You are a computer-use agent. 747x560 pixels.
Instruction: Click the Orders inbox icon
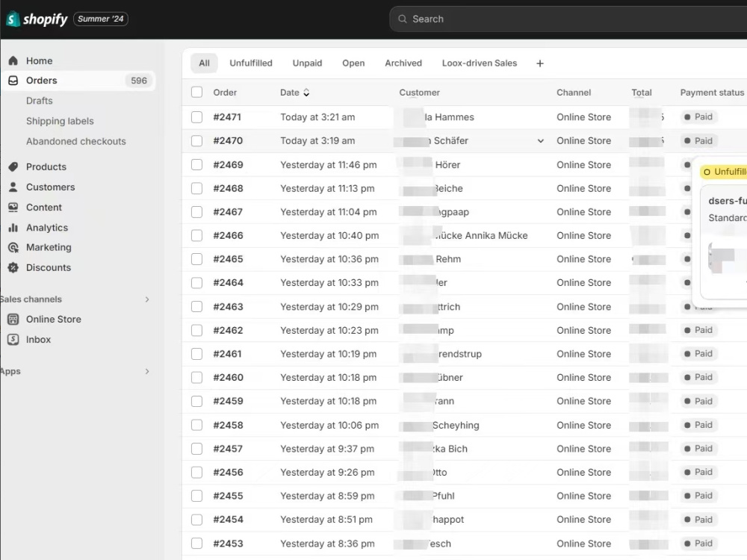[13, 81]
